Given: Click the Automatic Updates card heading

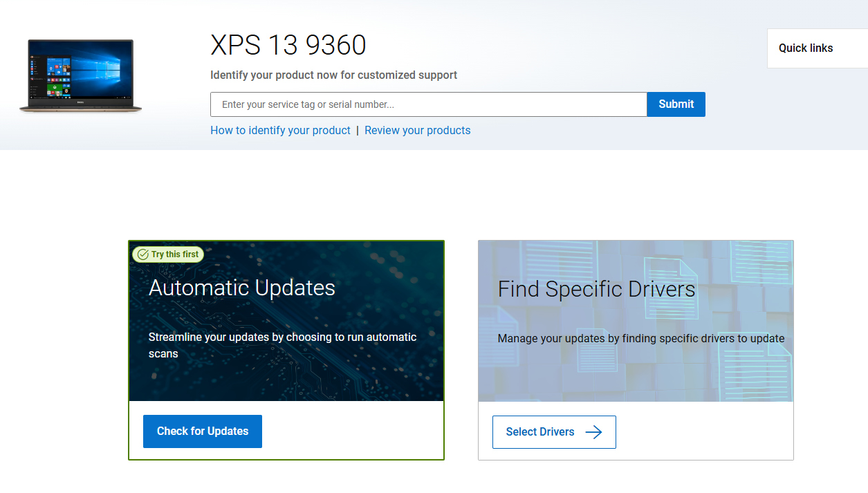Looking at the screenshot, I should (242, 288).
